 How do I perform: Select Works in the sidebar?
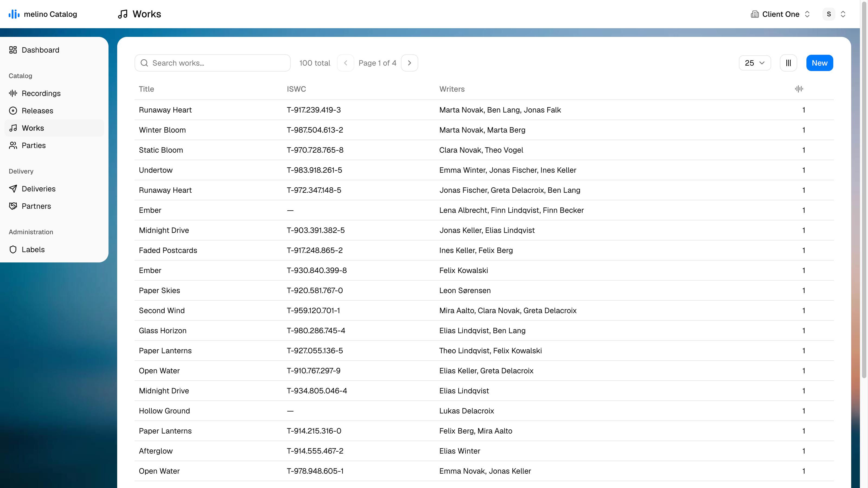tap(54, 128)
